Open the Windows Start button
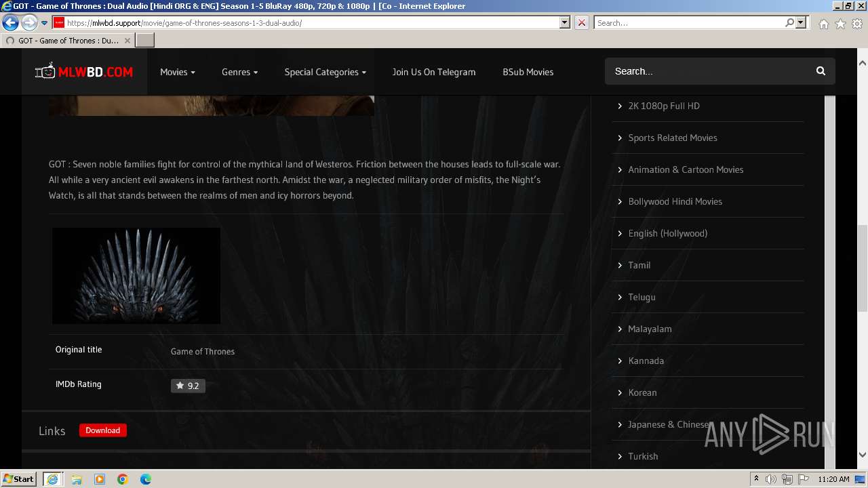Image resolution: width=868 pixels, height=488 pixels. (x=19, y=479)
